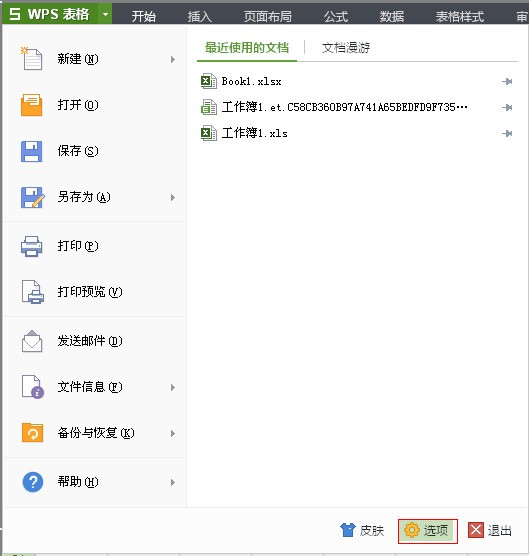This screenshot has width=529, height=556.
Task: Switch to 文档漫游 tab
Action: [346, 48]
